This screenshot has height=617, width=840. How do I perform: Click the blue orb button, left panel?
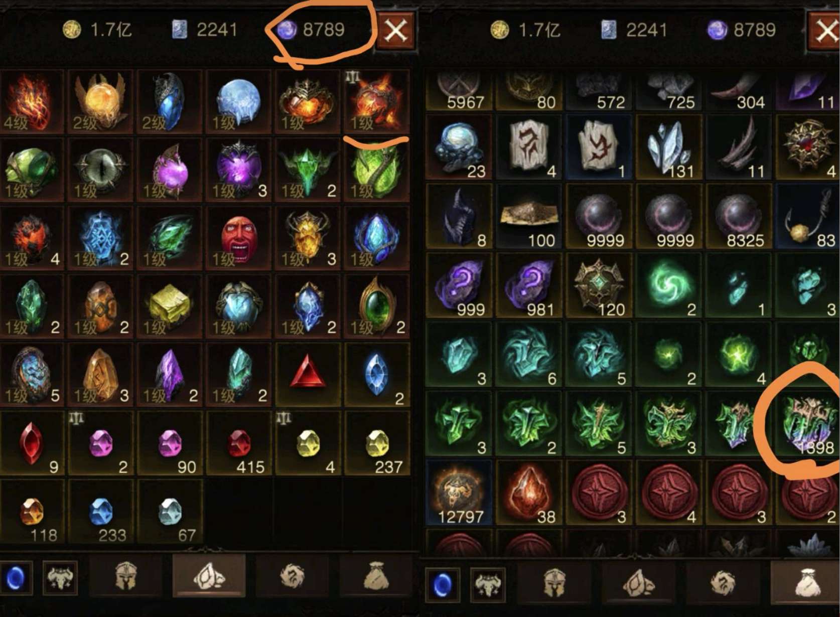coord(16,577)
